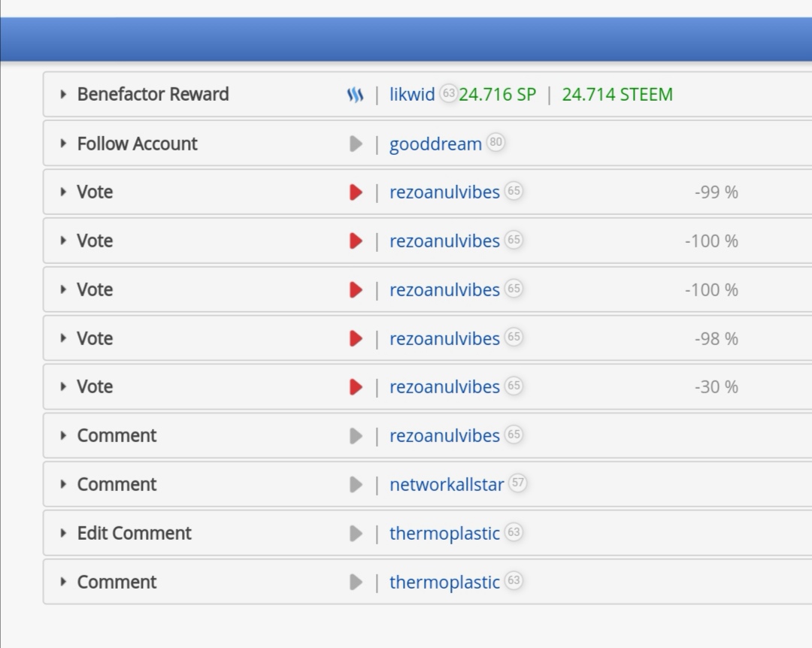Click the -98 % vote weight

point(717,338)
